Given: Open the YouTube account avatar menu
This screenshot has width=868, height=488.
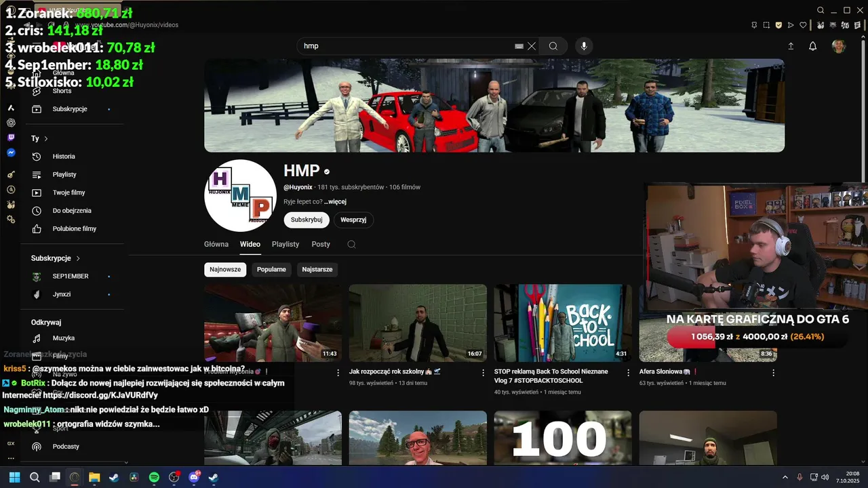Looking at the screenshot, I should pos(839,46).
